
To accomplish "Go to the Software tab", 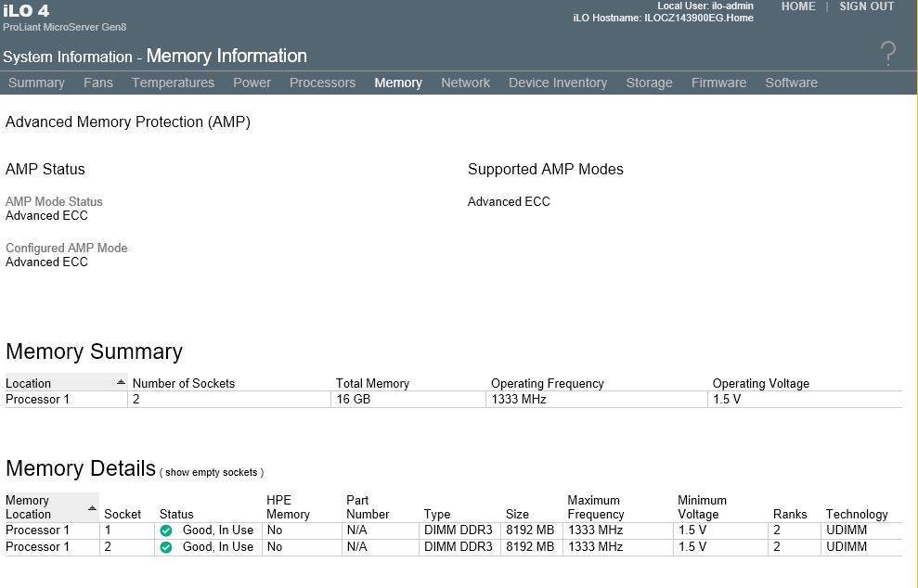I will pos(792,83).
